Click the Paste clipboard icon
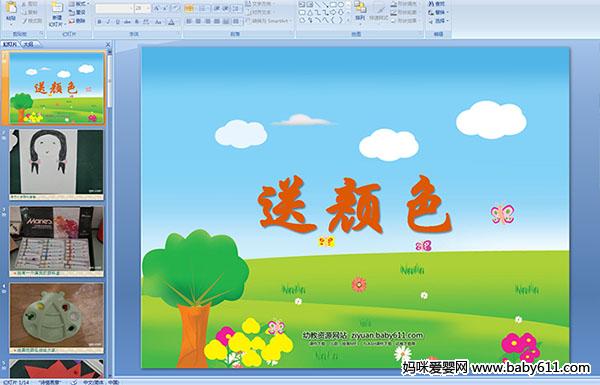This screenshot has height=385, width=600. pos(11,11)
